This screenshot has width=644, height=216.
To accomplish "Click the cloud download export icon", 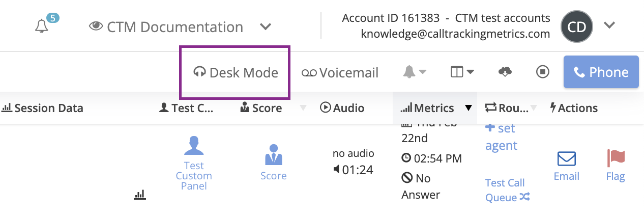I will click(505, 72).
